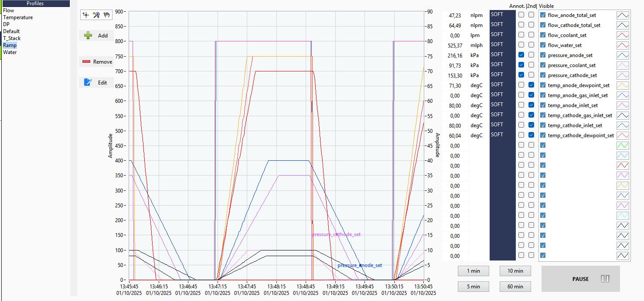This screenshot has height=301, width=644.
Task: Click the pencil Edit icon
Action: (x=88, y=82)
